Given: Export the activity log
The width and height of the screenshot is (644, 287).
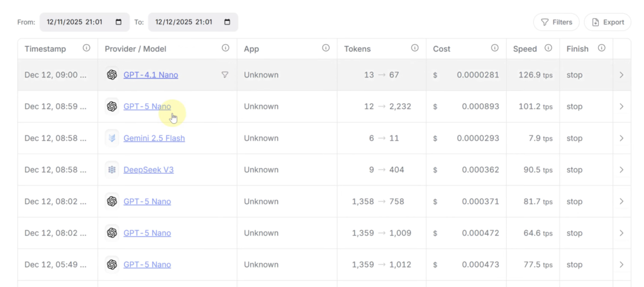Looking at the screenshot, I should pos(608,22).
